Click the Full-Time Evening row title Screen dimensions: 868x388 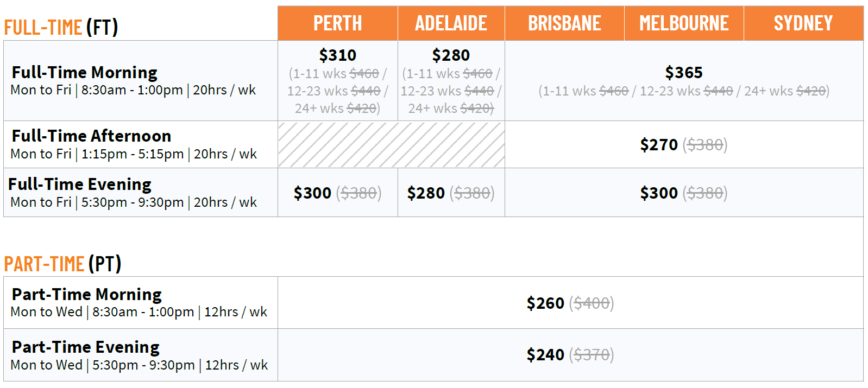click(80, 185)
